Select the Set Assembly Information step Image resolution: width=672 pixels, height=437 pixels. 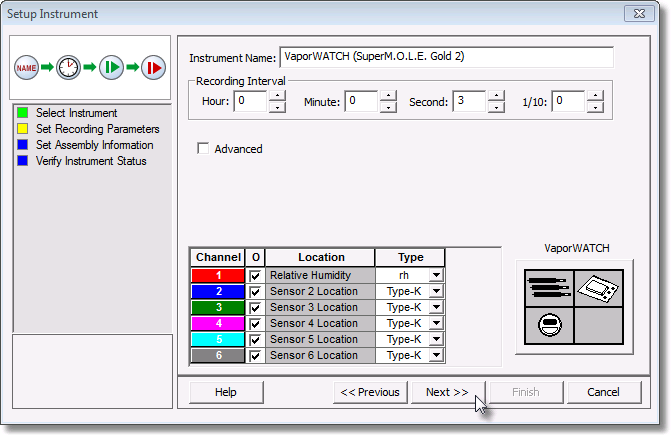click(x=85, y=145)
